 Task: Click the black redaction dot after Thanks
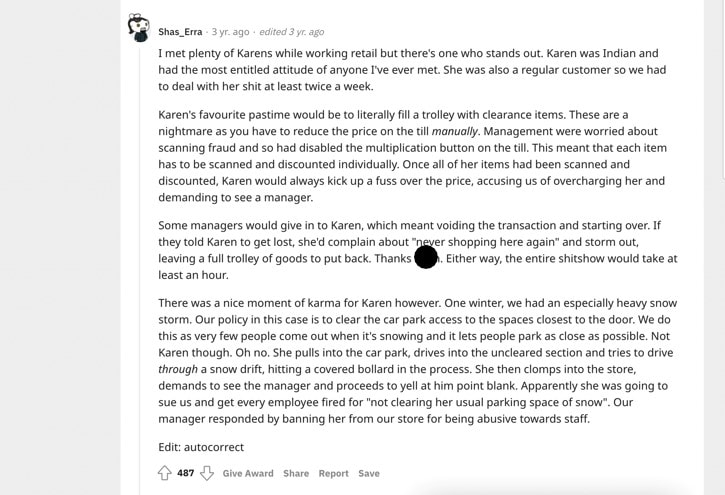426,257
